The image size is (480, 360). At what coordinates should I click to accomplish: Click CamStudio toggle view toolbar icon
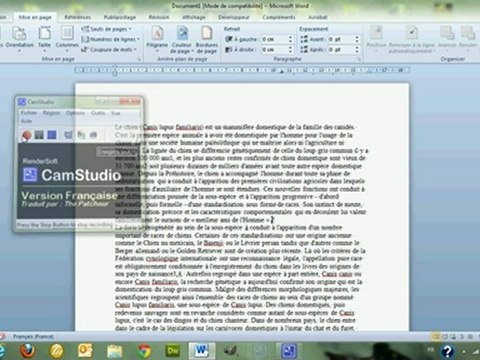click(68, 135)
